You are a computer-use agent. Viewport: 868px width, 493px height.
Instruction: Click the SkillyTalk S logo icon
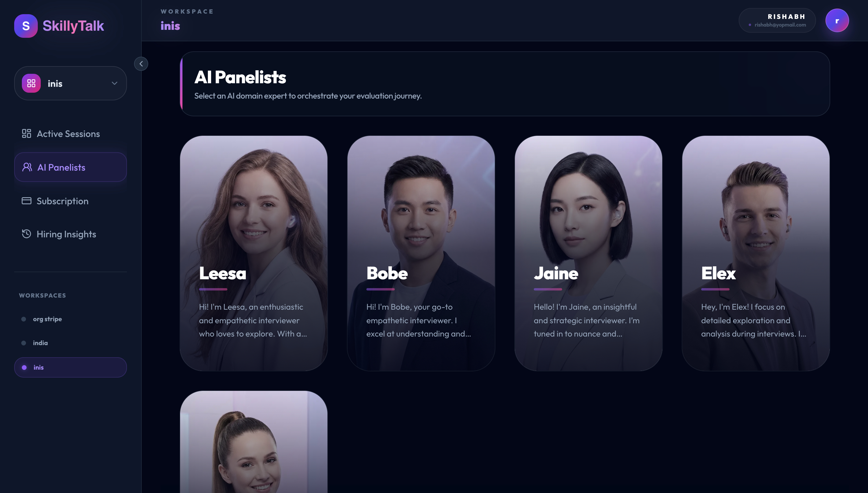coord(26,26)
